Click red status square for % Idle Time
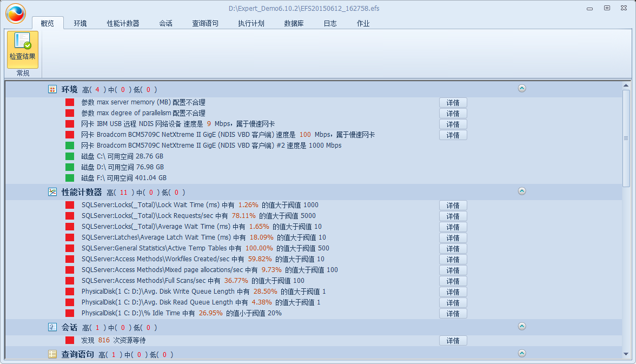The height and width of the screenshot is (364, 636). 70,313
